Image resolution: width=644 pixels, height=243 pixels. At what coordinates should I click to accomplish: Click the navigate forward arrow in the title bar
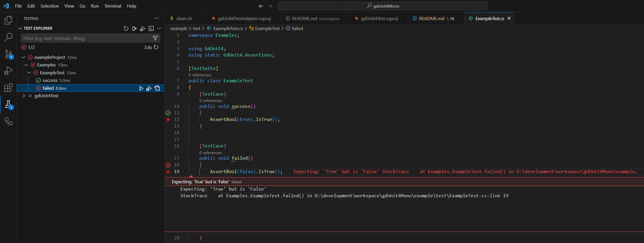coord(270,5)
